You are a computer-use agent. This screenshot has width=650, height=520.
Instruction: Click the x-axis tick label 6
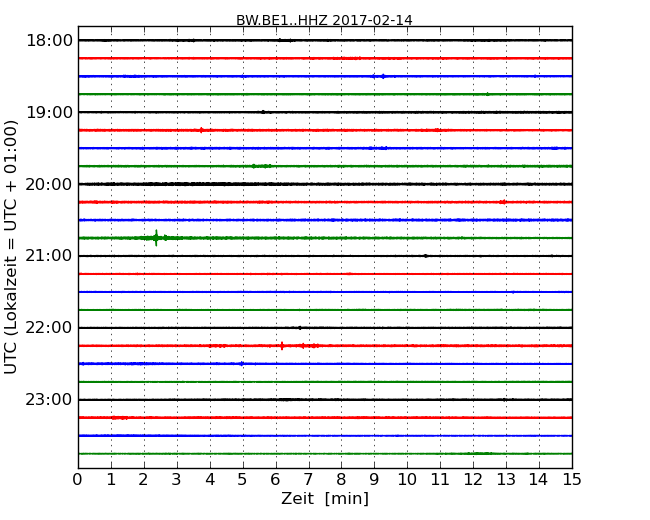tap(275, 480)
